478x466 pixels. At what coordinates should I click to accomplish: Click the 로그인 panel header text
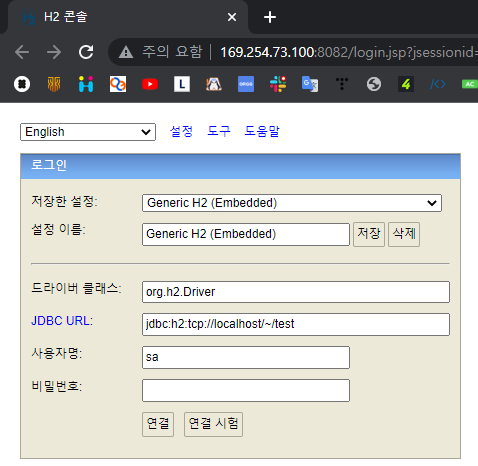49,165
